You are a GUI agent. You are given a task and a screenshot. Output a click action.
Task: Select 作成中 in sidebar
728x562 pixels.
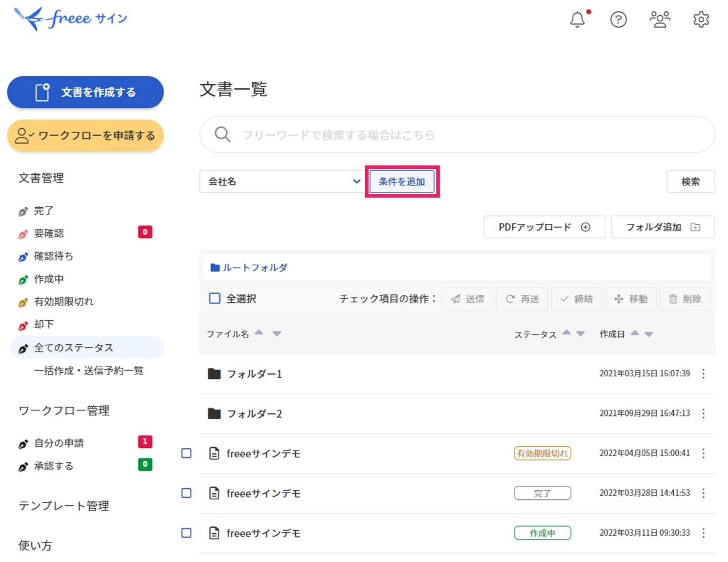49,279
